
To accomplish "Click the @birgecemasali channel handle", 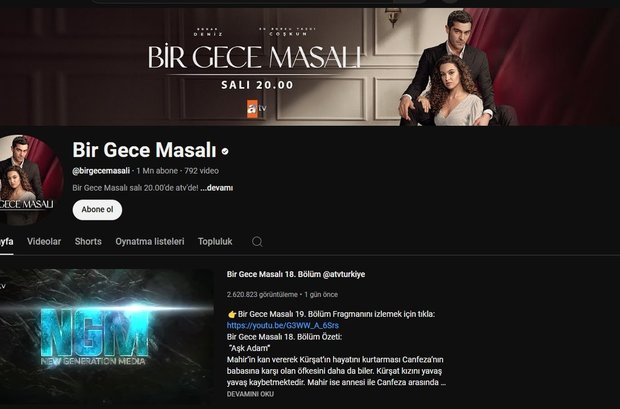I will (101, 171).
